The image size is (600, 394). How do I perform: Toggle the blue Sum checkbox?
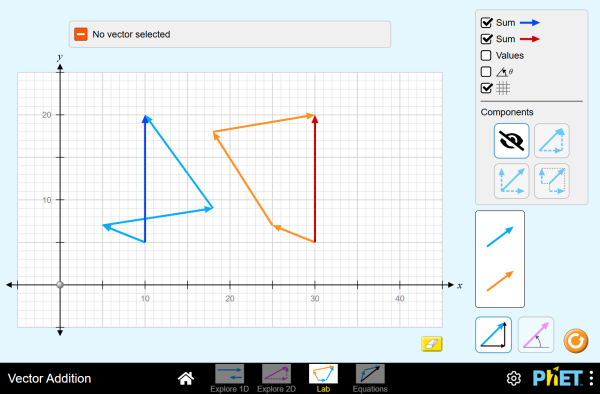pos(486,23)
